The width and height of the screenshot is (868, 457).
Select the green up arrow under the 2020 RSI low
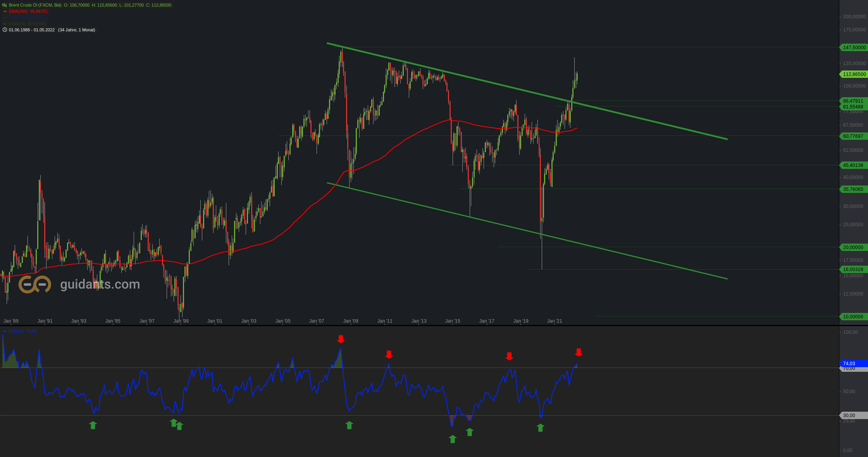coord(541,428)
